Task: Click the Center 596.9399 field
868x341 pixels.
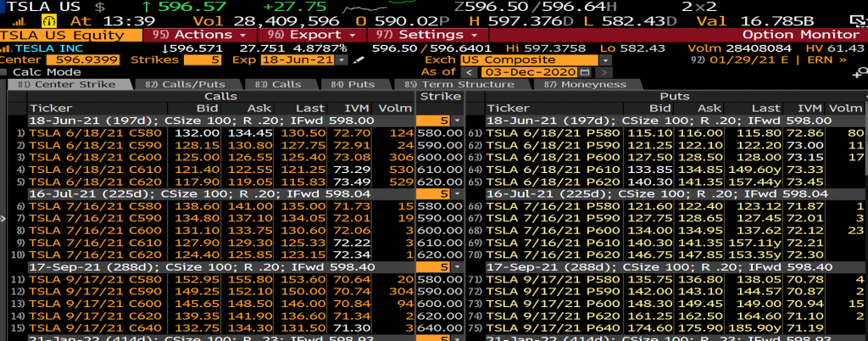Action: pos(83,59)
